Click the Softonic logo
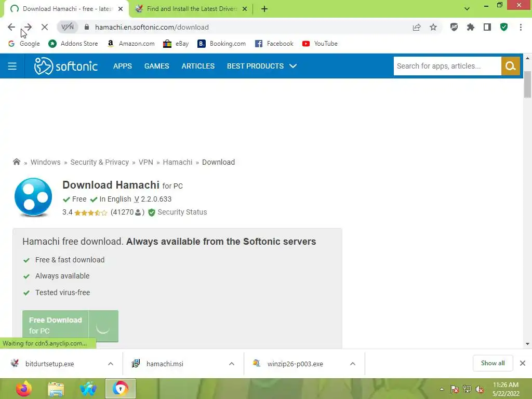Image resolution: width=532 pixels, height=399 pixels. (66, 66)
